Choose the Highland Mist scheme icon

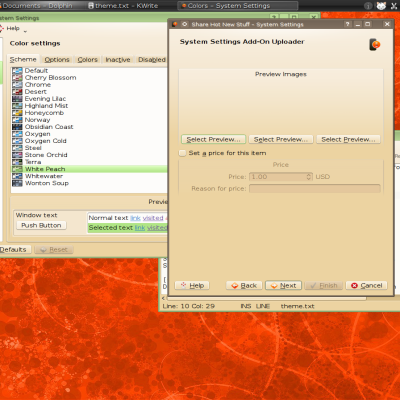pyautogui.click(x=17, y=106)
